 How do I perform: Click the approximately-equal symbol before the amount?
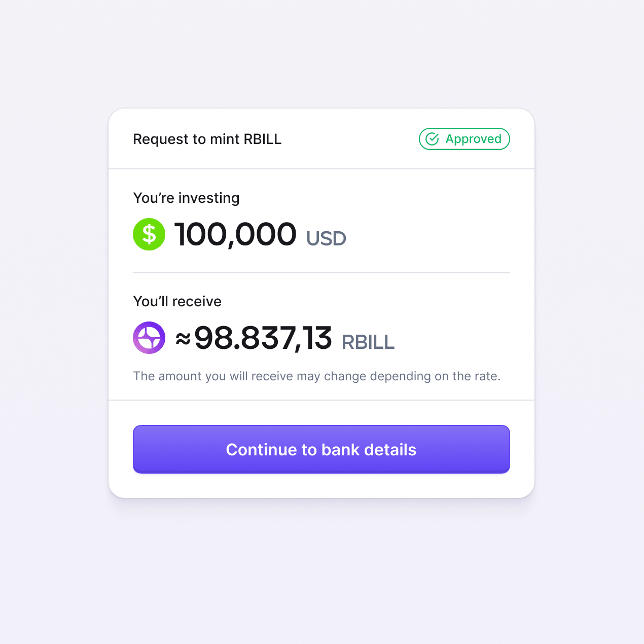pyautogui.click(x=183, y=339)
